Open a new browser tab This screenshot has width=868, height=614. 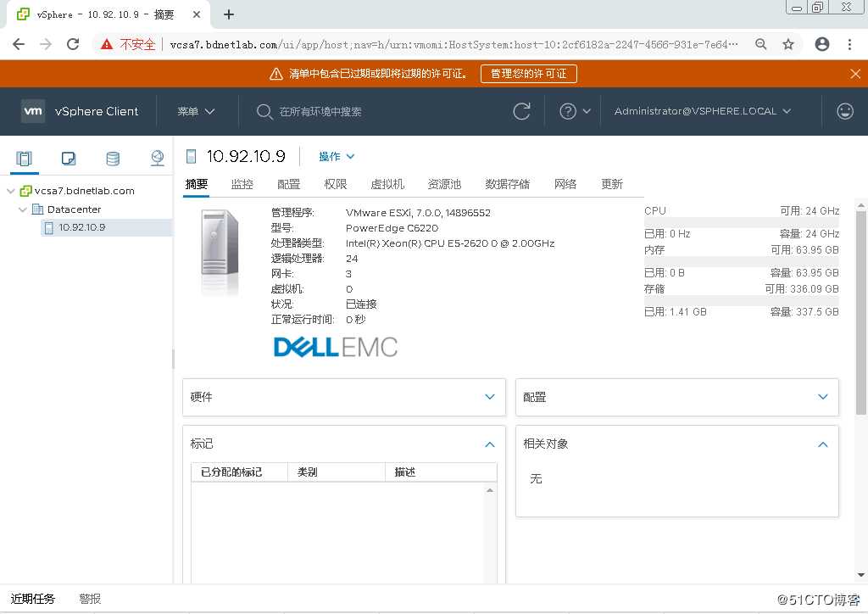[229, 14]
